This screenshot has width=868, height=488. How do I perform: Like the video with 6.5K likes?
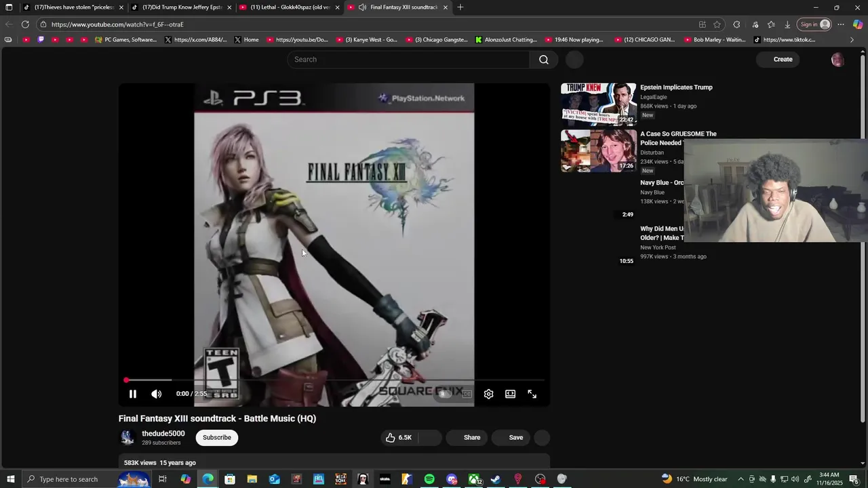click(x=399, y=438)
